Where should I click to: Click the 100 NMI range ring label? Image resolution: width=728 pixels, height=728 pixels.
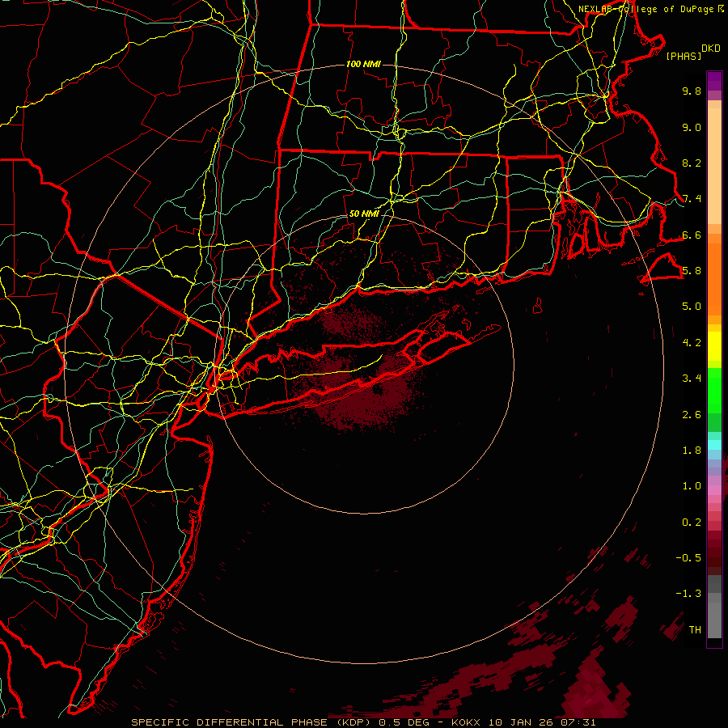363,64
